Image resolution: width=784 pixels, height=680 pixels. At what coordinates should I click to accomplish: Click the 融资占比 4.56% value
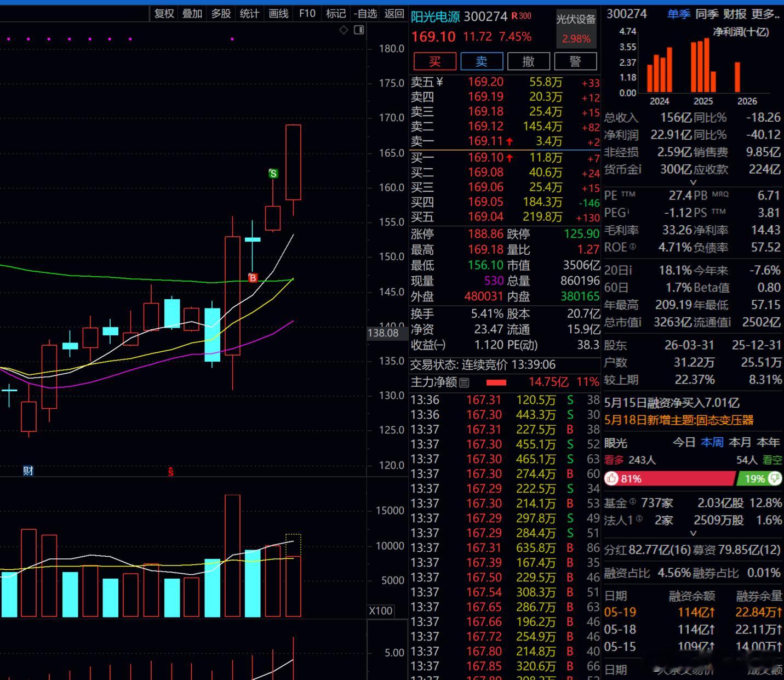tap(674, 573)
